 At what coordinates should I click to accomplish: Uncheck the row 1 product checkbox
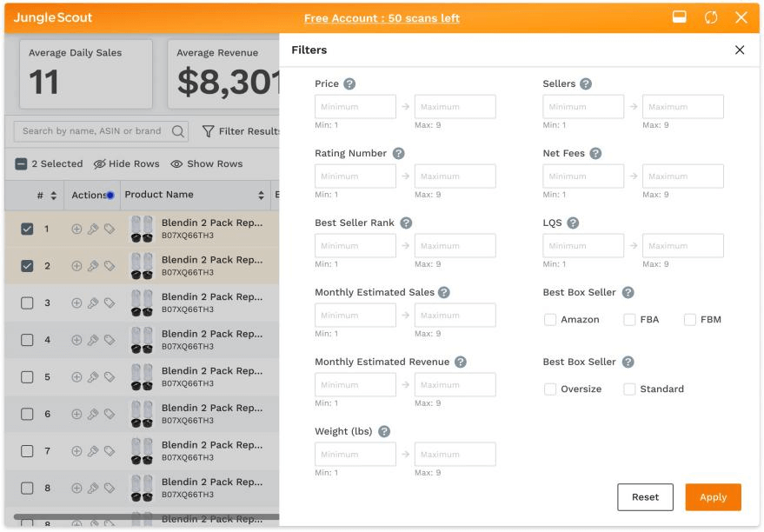click(27, 229)
